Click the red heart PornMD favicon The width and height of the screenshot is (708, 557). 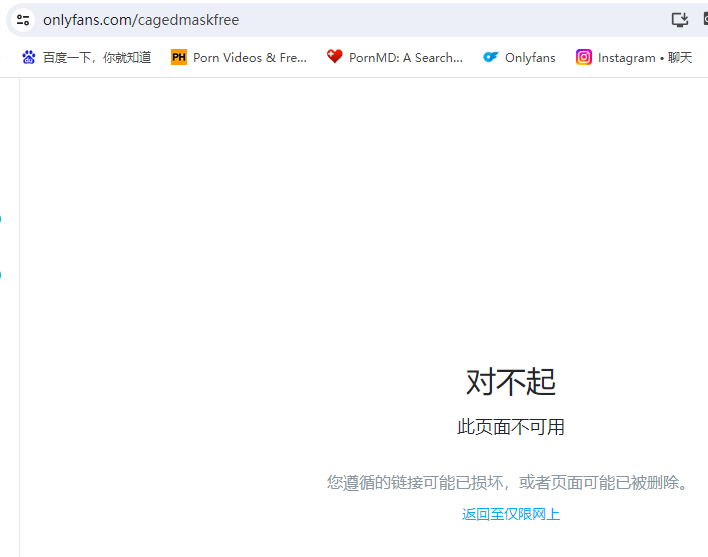click(x=335, y=56)
